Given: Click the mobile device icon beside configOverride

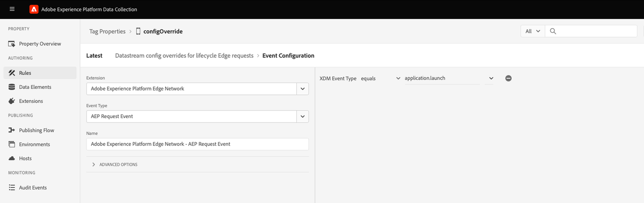Looking at the screenshot, I should pyautogui.click(x=138, y=31).
